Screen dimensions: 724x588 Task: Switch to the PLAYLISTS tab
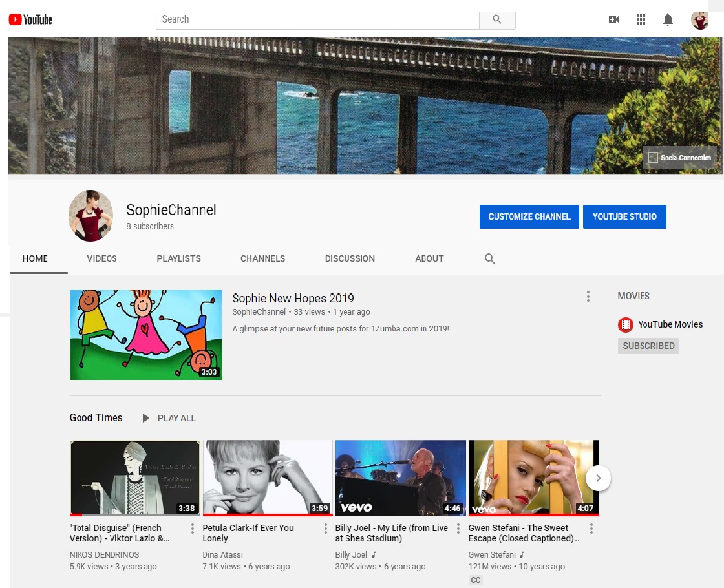pos(178,258)
